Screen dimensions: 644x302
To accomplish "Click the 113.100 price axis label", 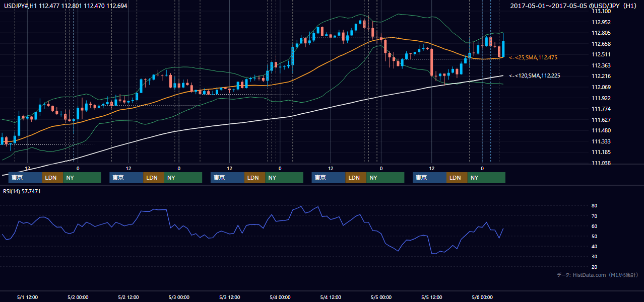I will click(602, 11).
